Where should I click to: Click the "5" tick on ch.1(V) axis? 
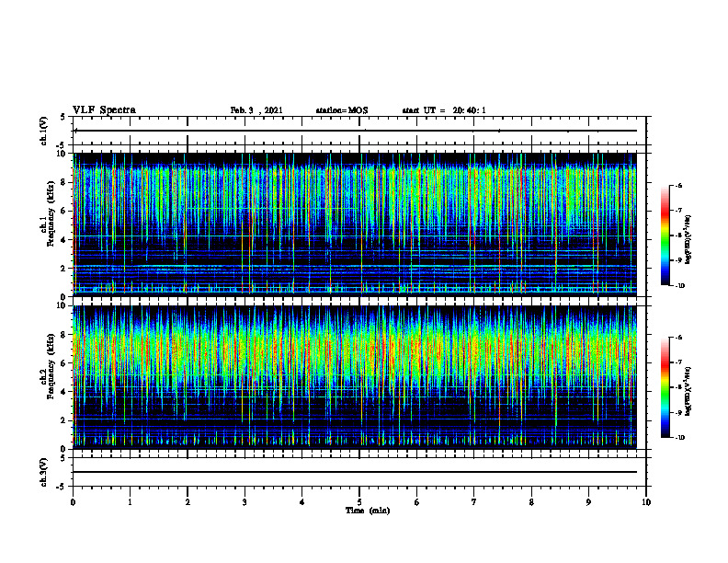[x=63, y=118]
